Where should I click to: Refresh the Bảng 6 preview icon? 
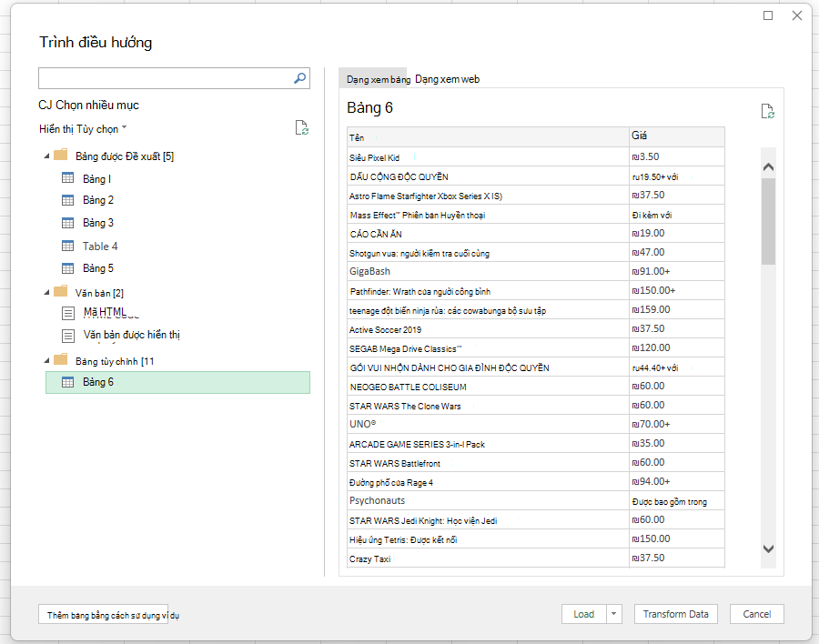click(767, 111)
